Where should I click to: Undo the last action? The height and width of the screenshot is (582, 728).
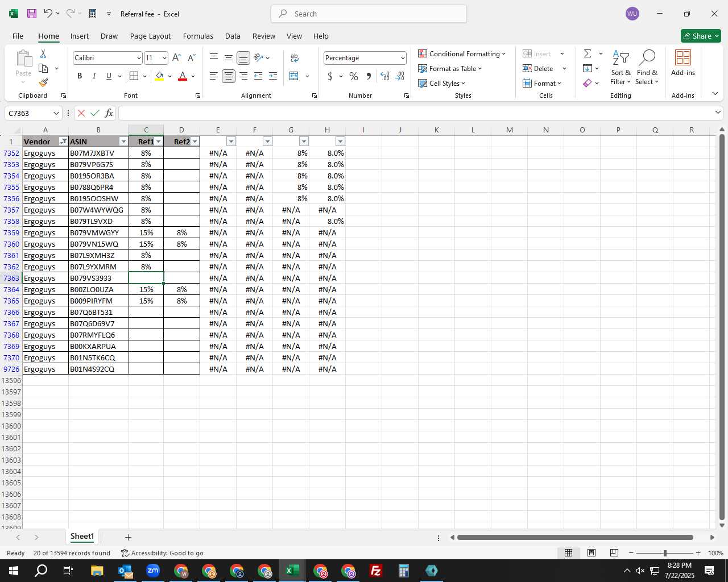pos(48,14)
